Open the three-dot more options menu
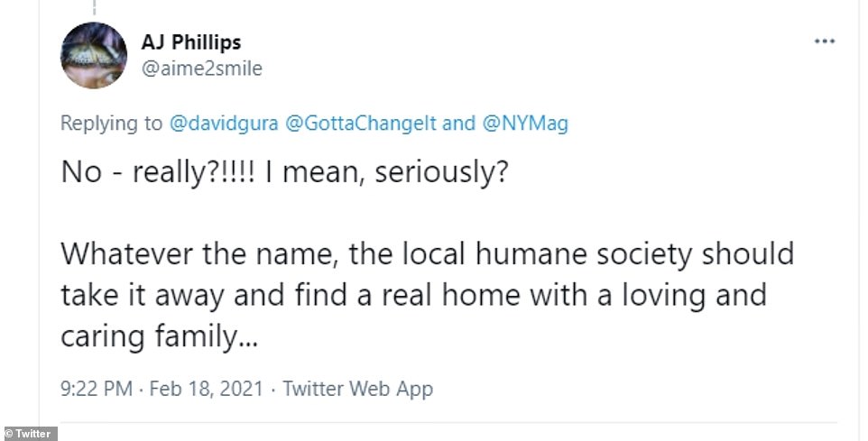Viewport: 868px width, 441px height. pyautogui.click(x=824, y=42)
